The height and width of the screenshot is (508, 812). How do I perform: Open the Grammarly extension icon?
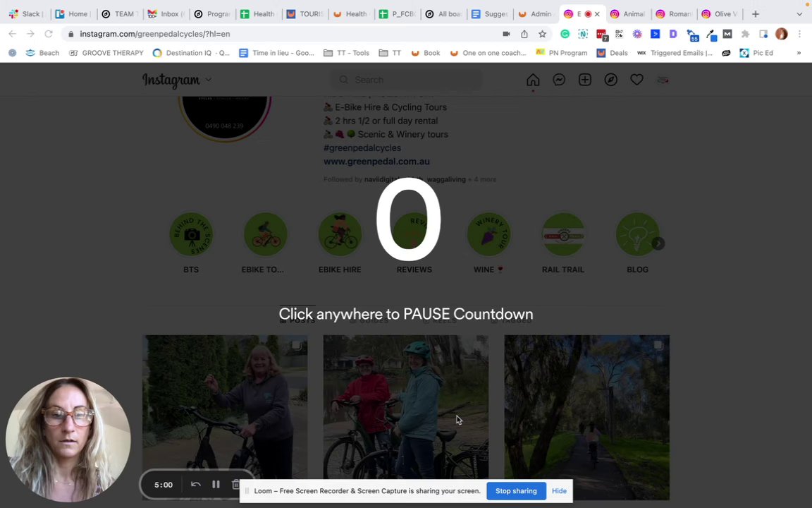pyautogui.click(x=565, y=34)
